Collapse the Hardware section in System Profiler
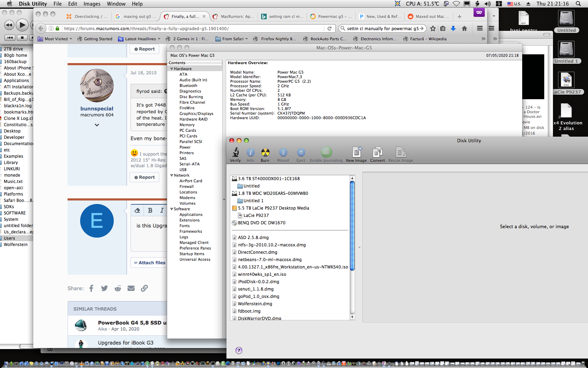The width and height of the screenshot is (588, 368). [x=172, y=69]
